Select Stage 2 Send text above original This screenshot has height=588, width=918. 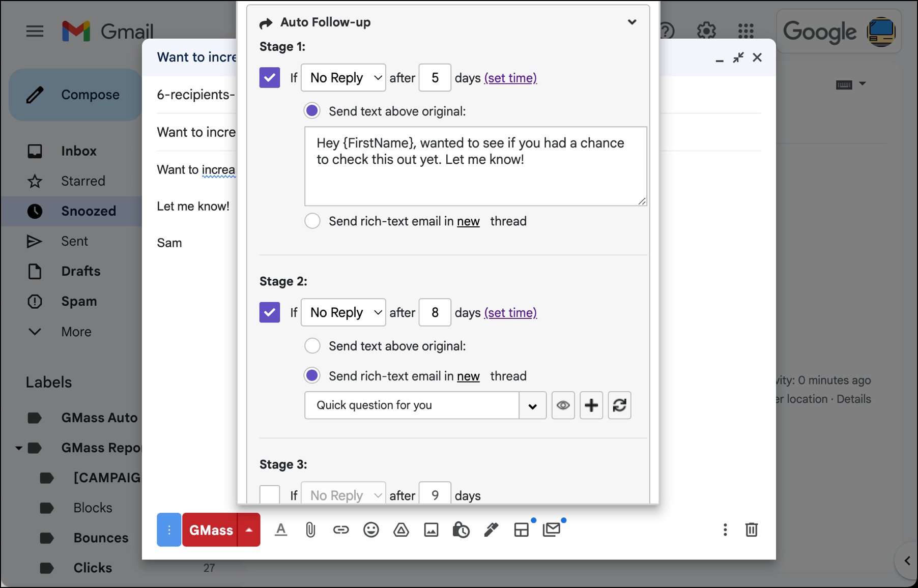coord(312,346)
